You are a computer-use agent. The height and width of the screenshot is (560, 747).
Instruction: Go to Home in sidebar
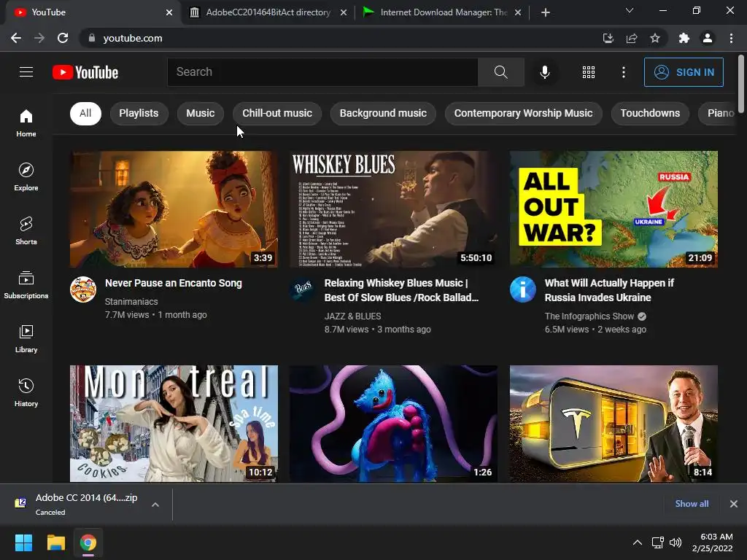26,122
